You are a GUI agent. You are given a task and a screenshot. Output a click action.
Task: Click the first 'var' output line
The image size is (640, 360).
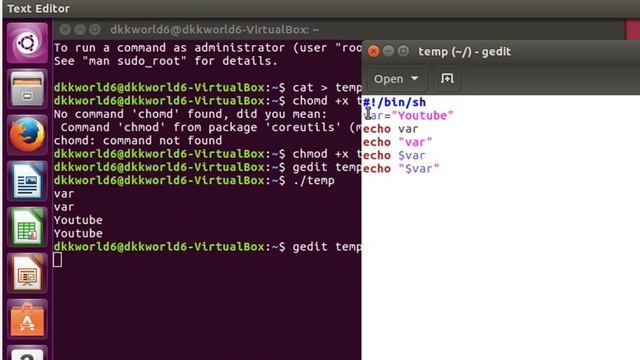coord(64,193)
